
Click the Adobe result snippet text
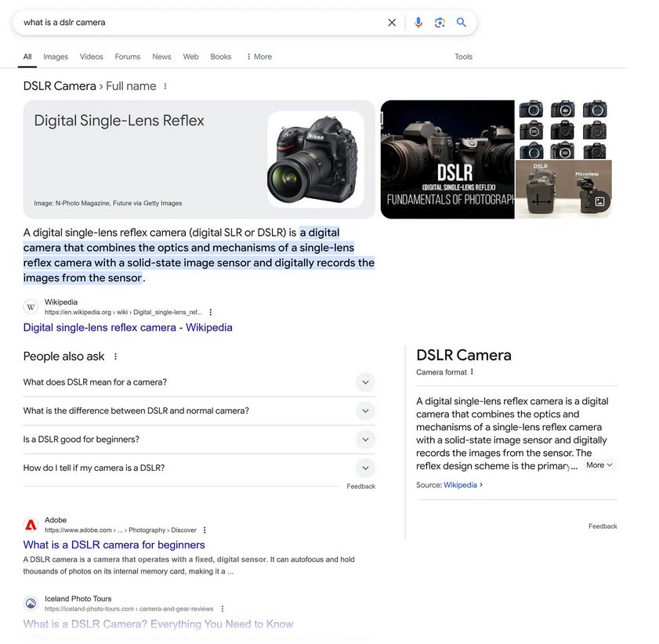coord(189,566)
